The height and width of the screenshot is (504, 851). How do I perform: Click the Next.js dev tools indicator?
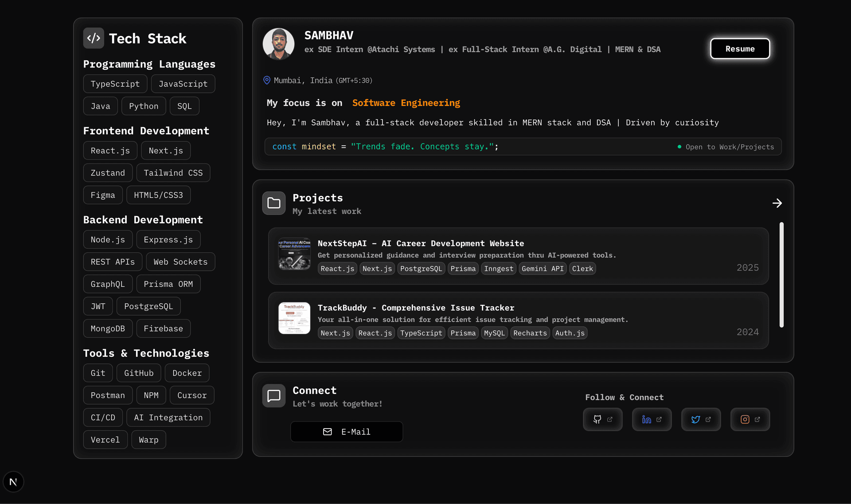pyautogui.click(x=13, y=481)
